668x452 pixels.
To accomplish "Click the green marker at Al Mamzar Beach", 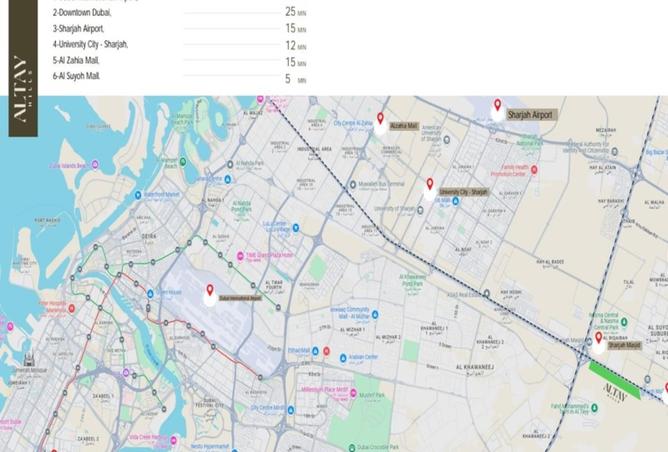I will click(x=183, y=161).
